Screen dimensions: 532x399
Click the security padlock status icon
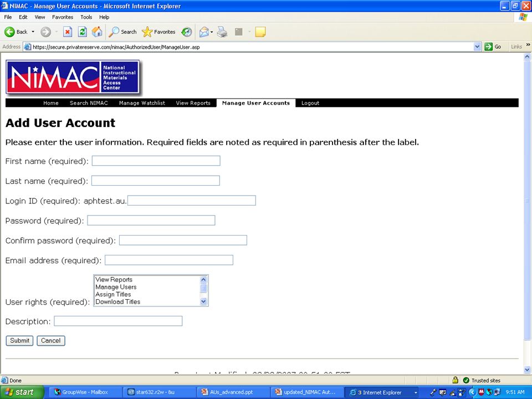456,380
